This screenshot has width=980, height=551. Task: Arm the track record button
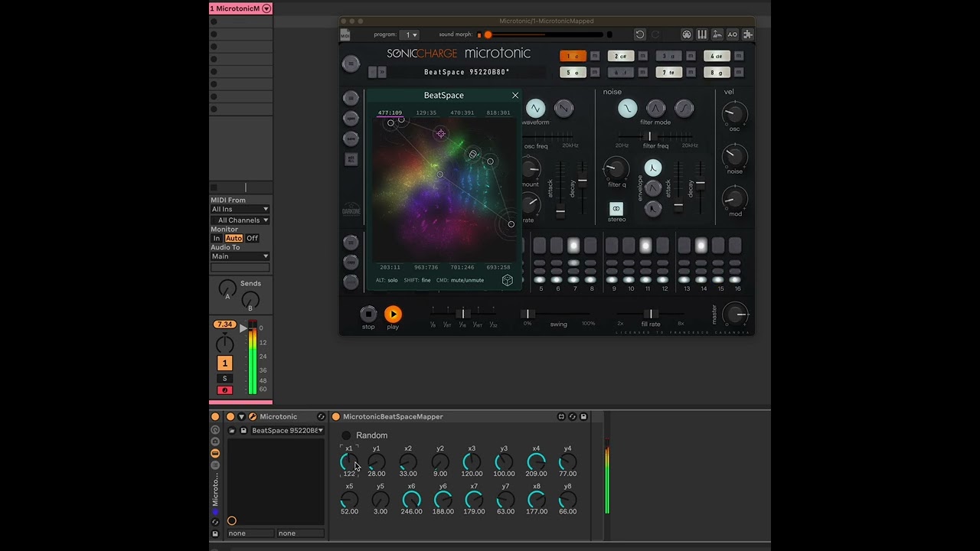pos(224,390)
